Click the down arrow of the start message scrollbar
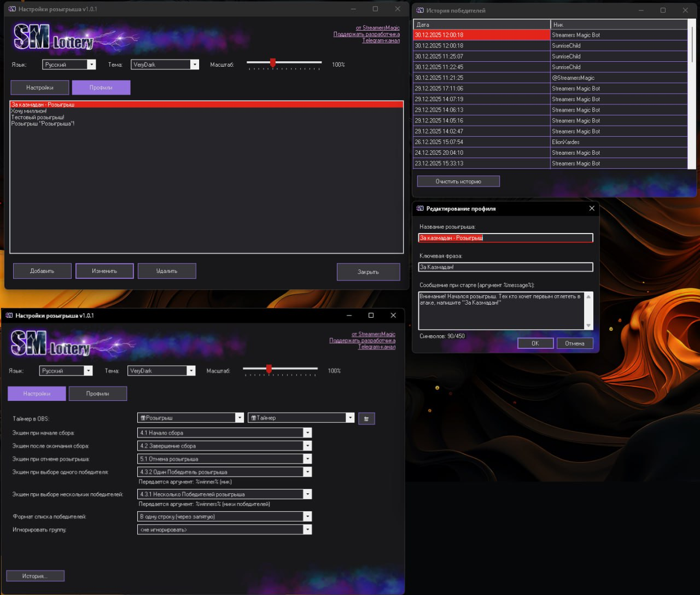Viewport: 700px width, 595px height. coord(588,325)
